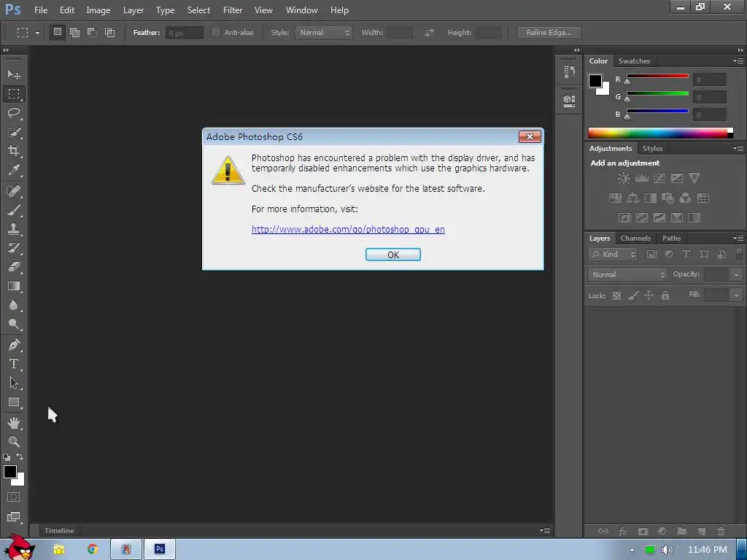Select the Blur tool
Image resolution: width=747 pixels, height=560 pixels.
coord(14,306)
